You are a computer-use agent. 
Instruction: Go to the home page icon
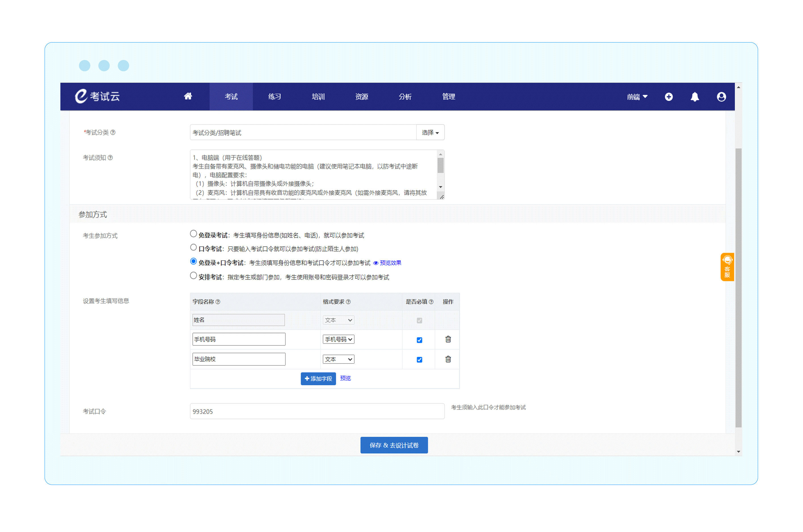coord(188,96)
